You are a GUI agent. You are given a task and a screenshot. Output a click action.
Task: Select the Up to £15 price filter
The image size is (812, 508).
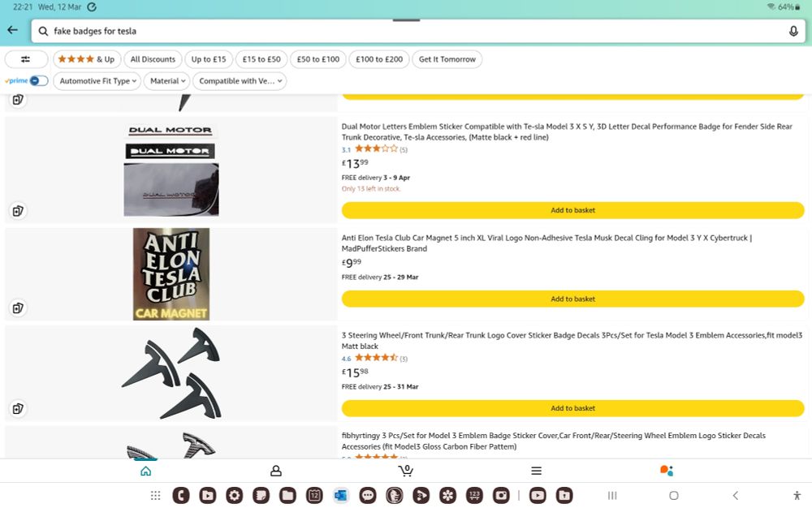209,59
